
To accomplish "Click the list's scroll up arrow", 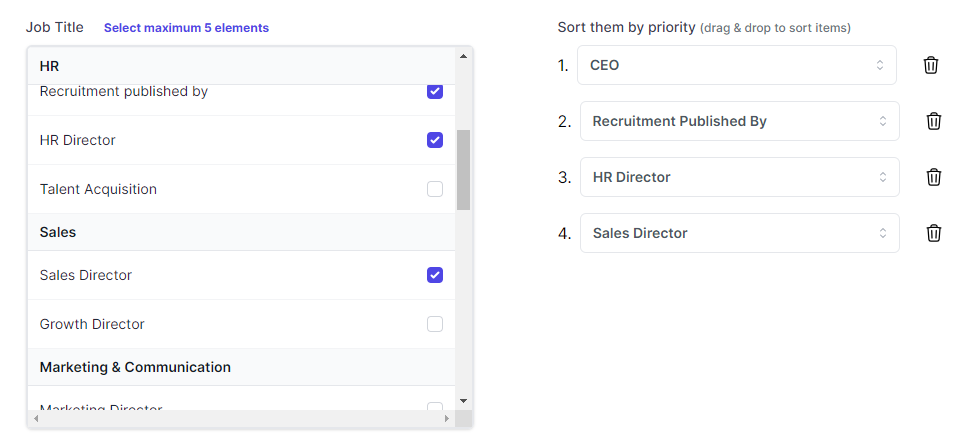I will click(x=462, y=56).
